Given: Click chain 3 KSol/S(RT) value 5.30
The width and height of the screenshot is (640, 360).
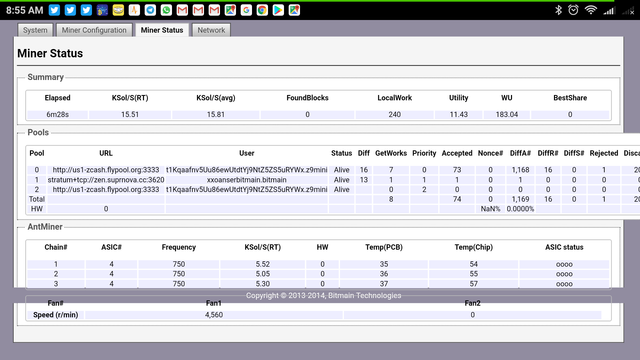Looking at the screenshot, I should coord(262,284).
